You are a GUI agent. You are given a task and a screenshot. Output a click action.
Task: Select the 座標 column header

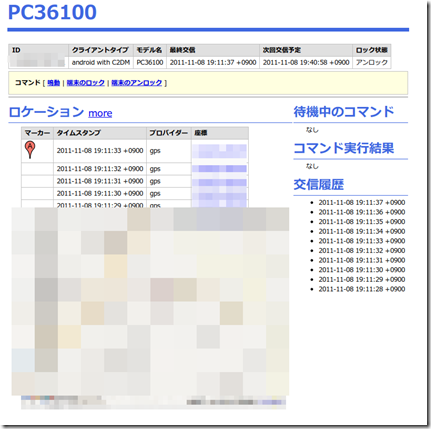[220, 133]
